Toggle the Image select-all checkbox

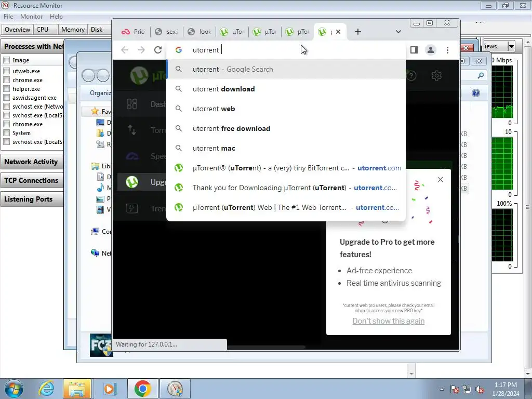[6, 60]
